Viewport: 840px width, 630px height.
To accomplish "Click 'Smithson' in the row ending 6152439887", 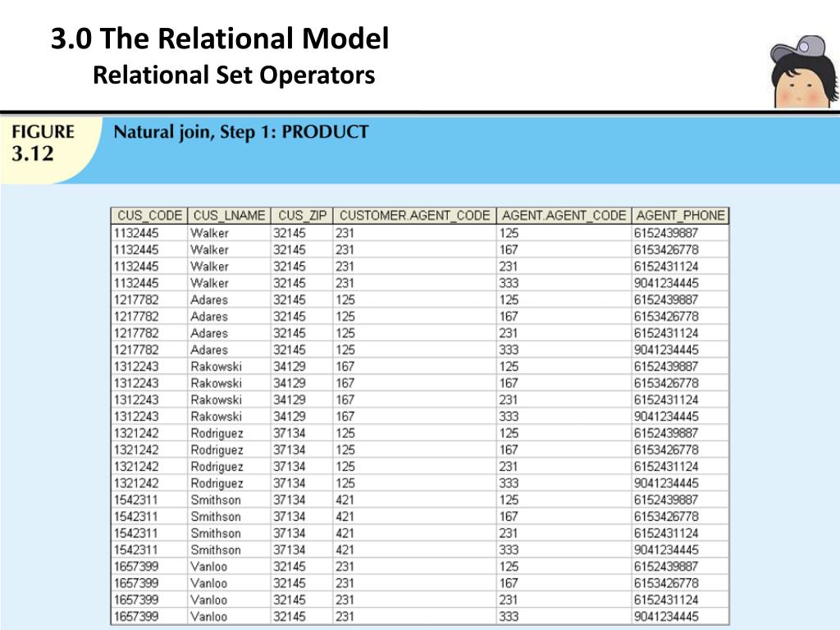I will (216, 500).
